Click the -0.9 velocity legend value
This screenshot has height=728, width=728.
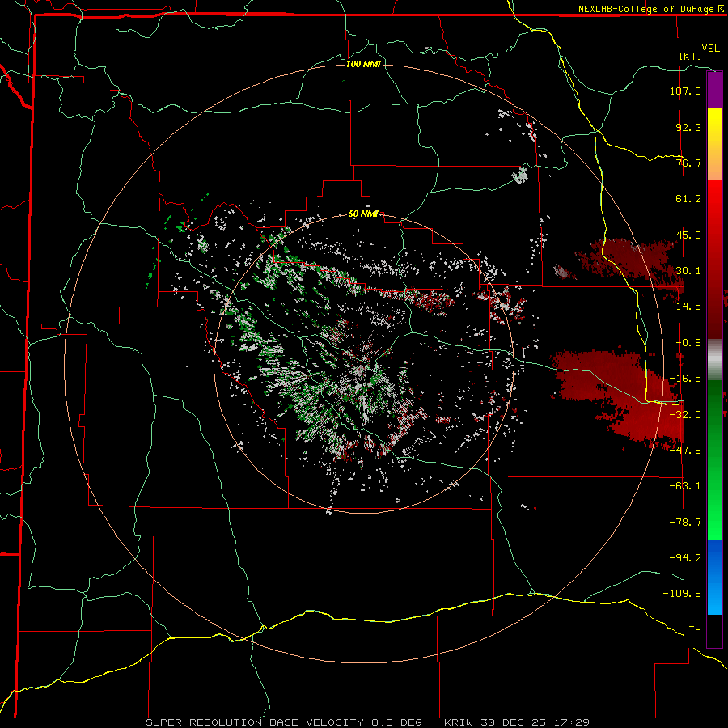(x=688, y=343)
